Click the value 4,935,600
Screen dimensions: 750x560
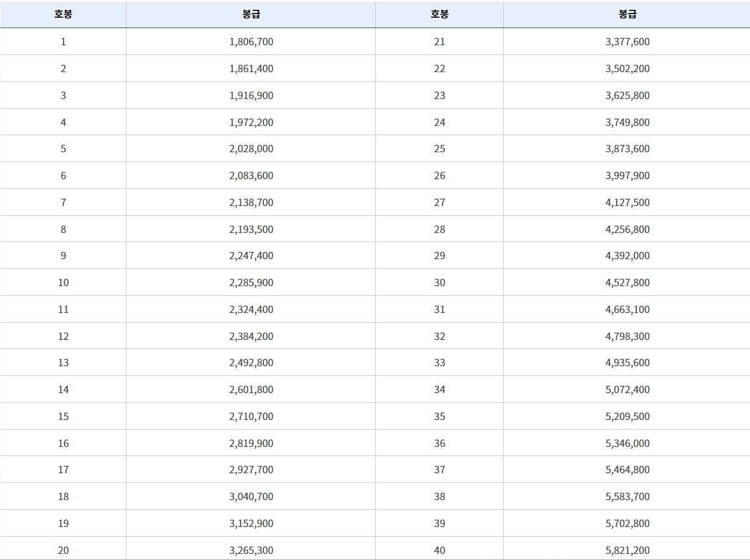628,363
